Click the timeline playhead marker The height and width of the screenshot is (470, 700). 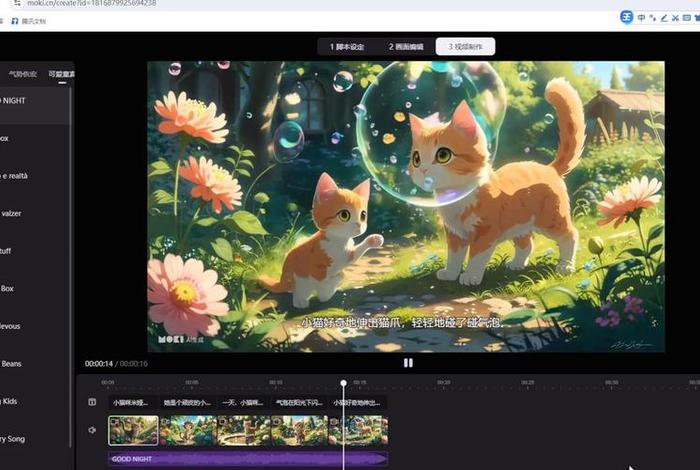point(343,383)
